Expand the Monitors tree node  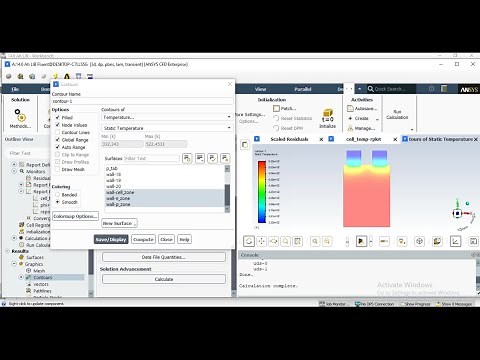coord(14,171)
